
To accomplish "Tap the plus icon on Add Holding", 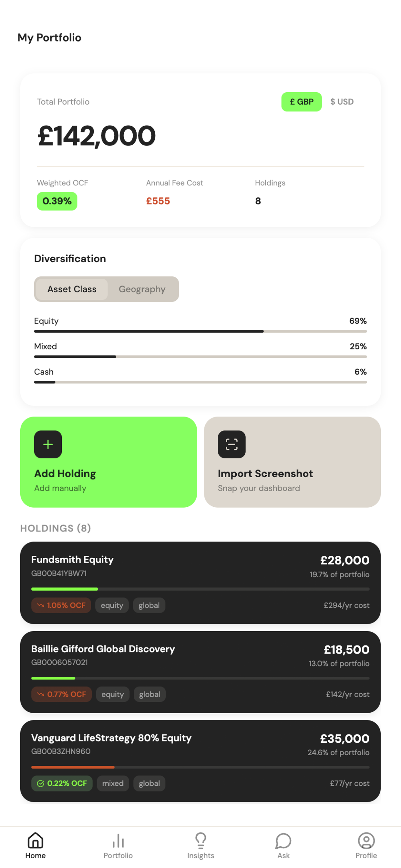I will (x=48, y=444).
